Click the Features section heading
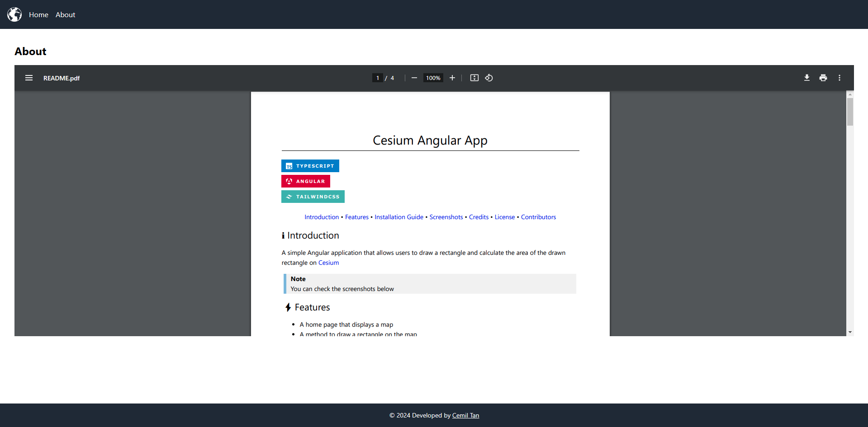 (x=308, y=307)
